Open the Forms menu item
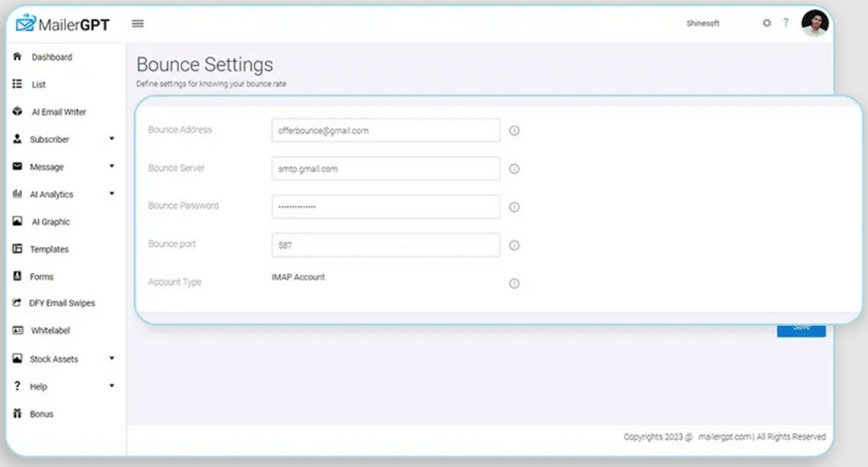The width and height of the screenshot is (868, 467). coord(42,276)
